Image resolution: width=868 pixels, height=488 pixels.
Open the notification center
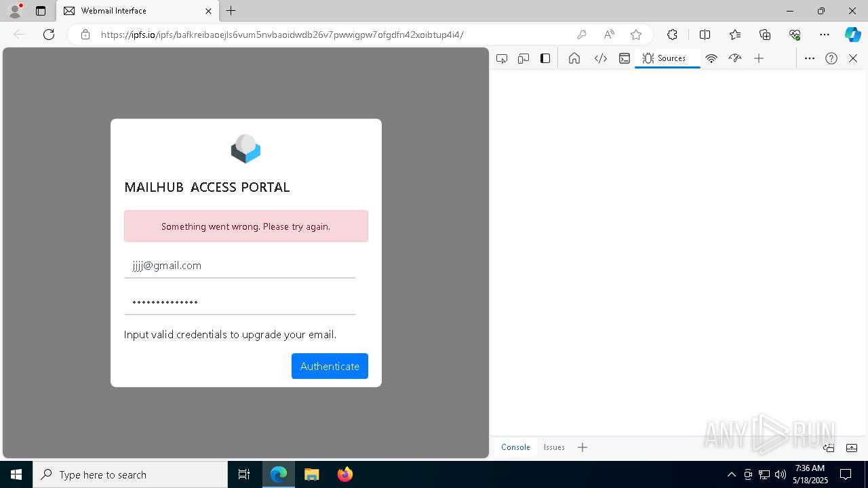pos(846,474)
